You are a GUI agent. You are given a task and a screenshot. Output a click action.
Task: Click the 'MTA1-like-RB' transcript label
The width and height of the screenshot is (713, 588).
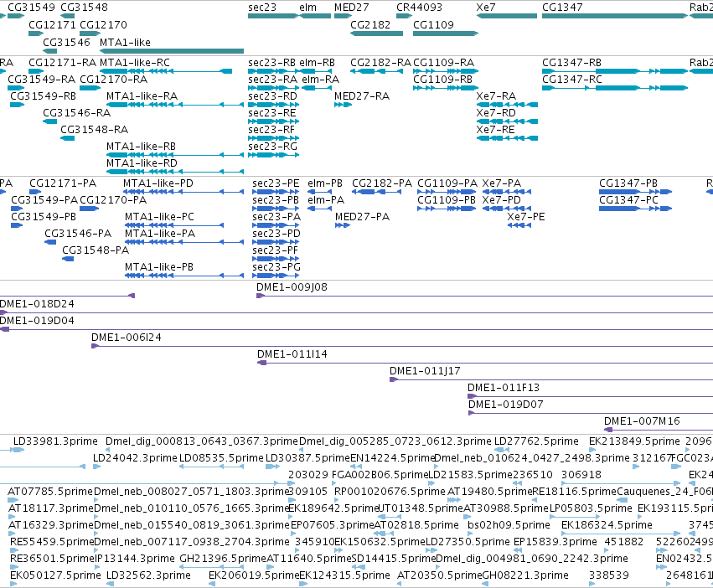[141, 147]
